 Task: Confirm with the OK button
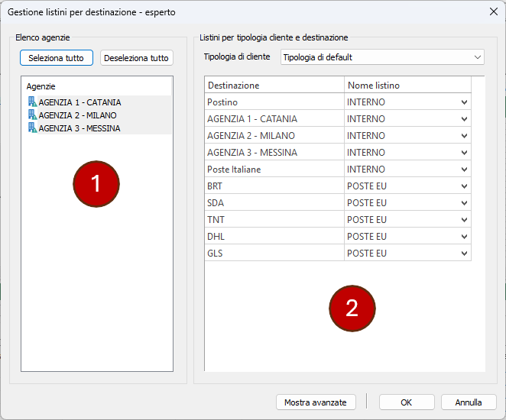(x=407, y=402)
